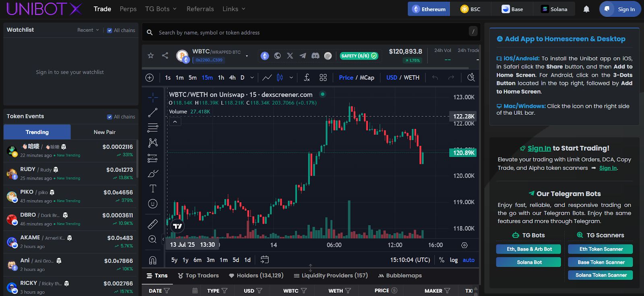
Task: Open the Etherscan icon next to globe
Action: pyautogui.click(x=265, y=56)
